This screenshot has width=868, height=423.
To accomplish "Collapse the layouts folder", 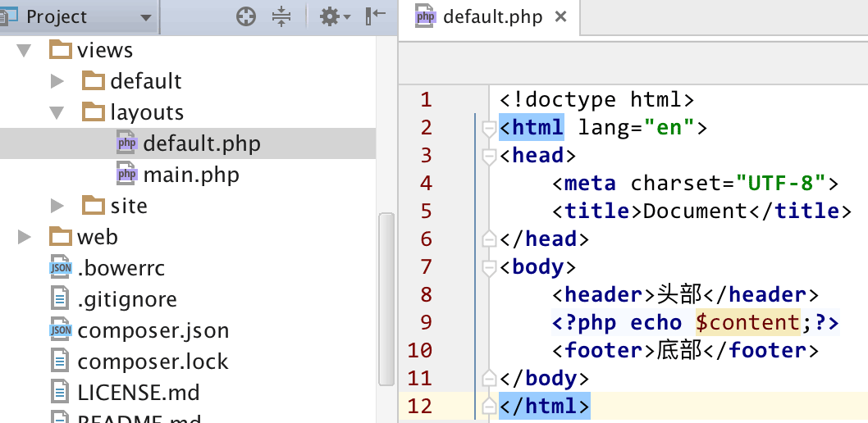I will tap(57, 112).
